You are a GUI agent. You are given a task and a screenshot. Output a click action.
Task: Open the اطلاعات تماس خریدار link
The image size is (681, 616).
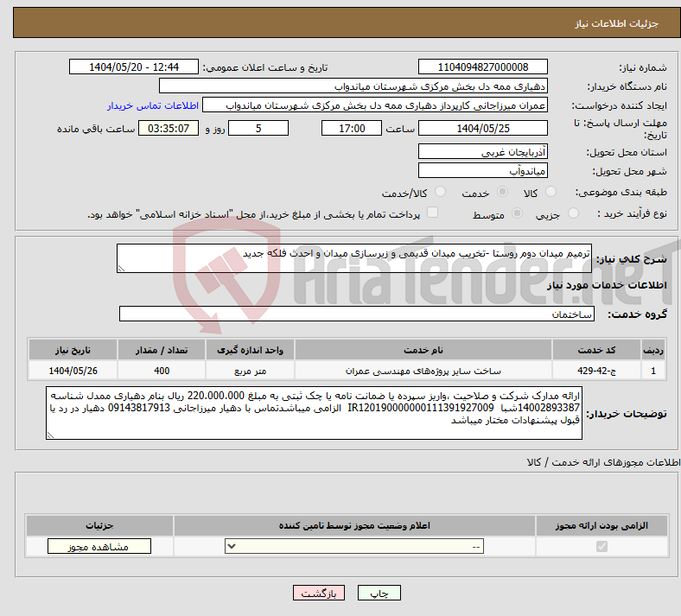coord(153,105)
